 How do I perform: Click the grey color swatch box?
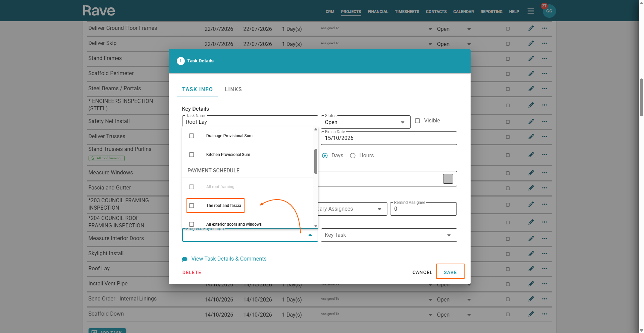[x=448, y=179]
